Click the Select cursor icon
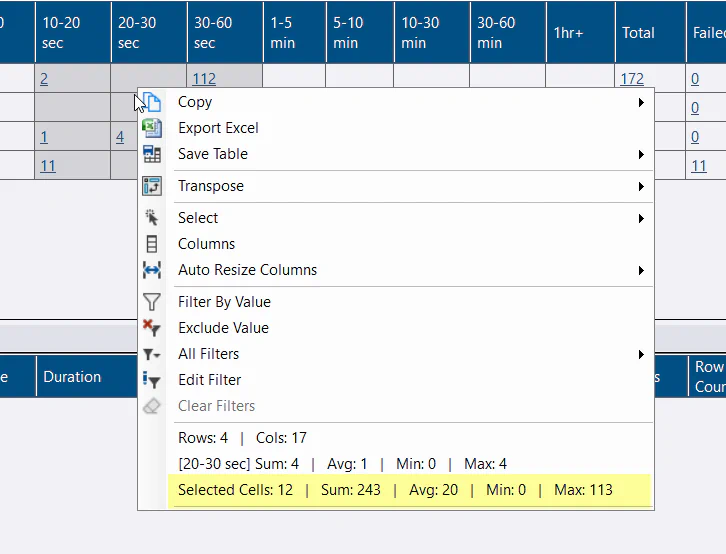 pos(152,218)
